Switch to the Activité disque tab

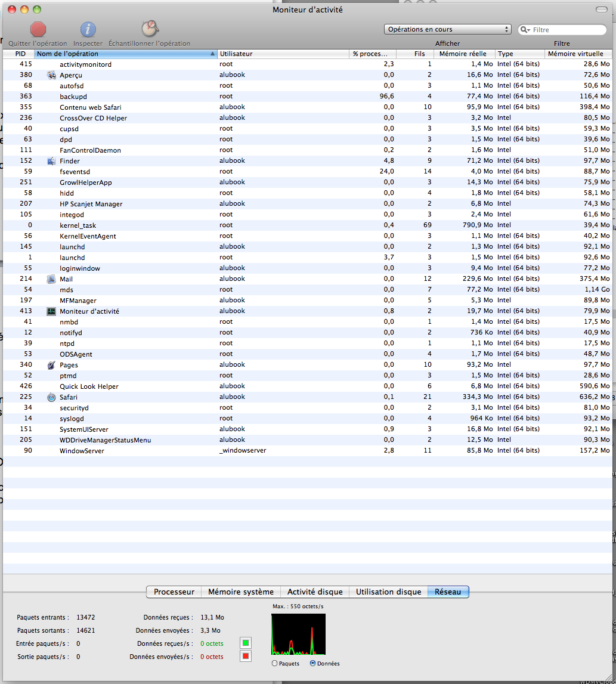pos(315,592)
